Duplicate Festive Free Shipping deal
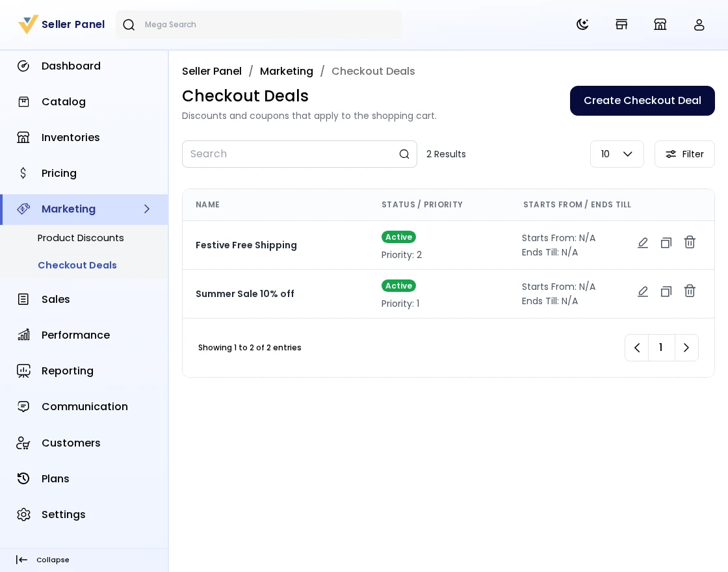This screenshot has height=572, width=728. (666, 243)
